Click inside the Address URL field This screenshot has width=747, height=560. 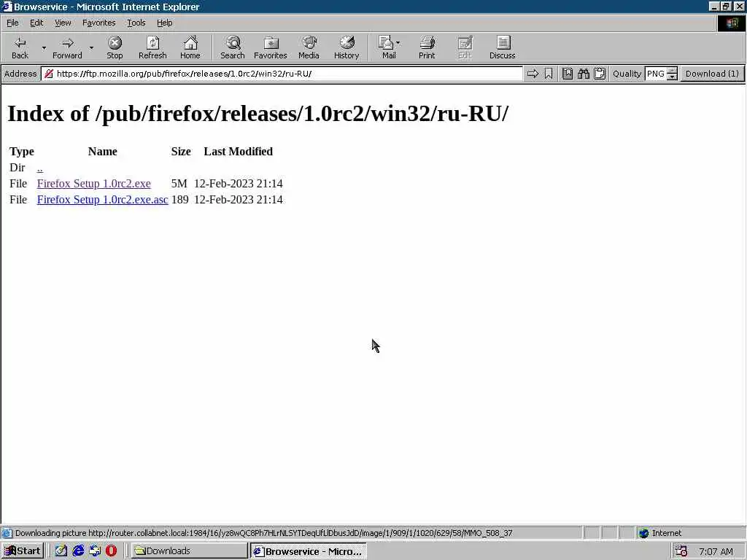(x=281, y=74)
